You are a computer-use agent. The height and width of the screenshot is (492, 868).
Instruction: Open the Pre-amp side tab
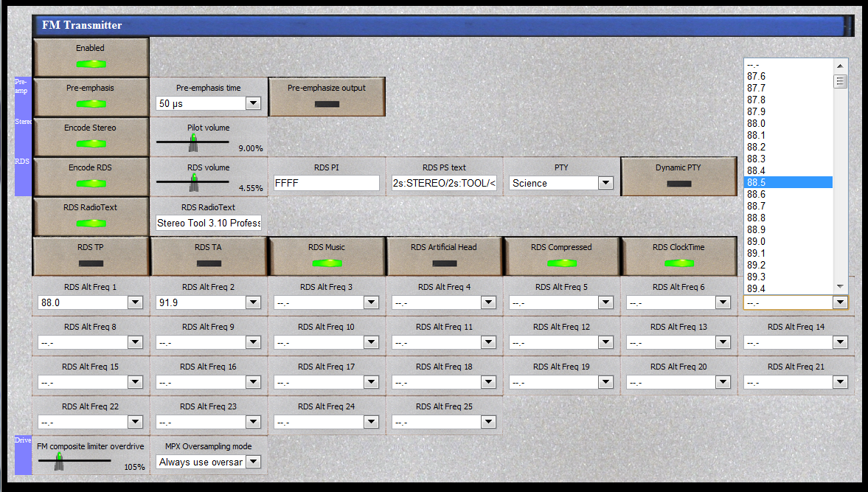23,97
